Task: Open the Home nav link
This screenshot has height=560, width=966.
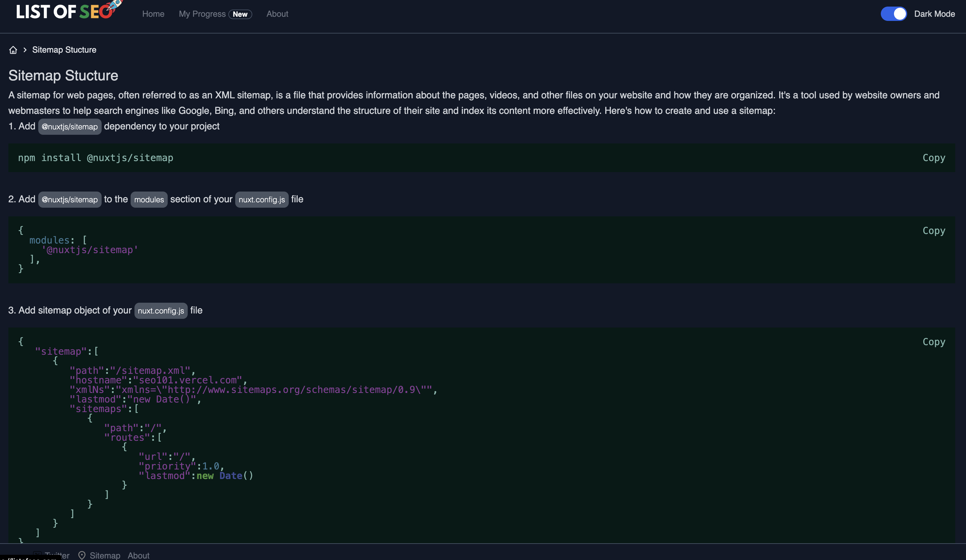Action: [x=153, y=14]
